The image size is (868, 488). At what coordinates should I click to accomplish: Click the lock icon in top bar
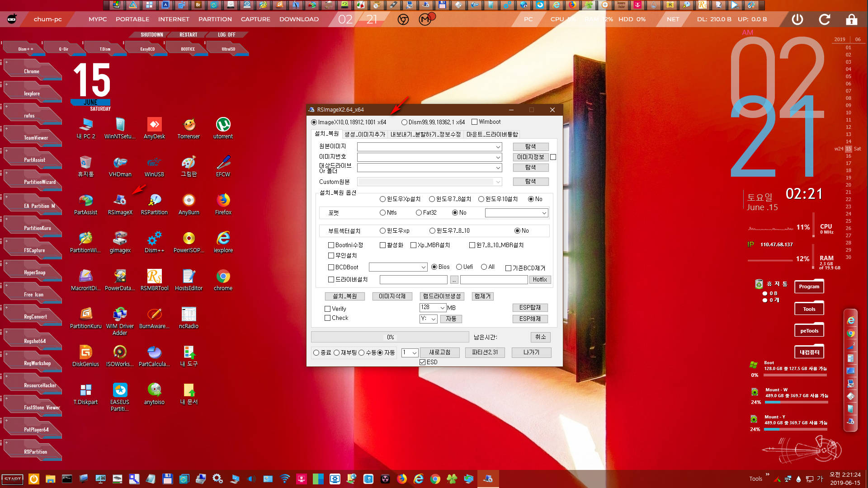pos(852,19)
